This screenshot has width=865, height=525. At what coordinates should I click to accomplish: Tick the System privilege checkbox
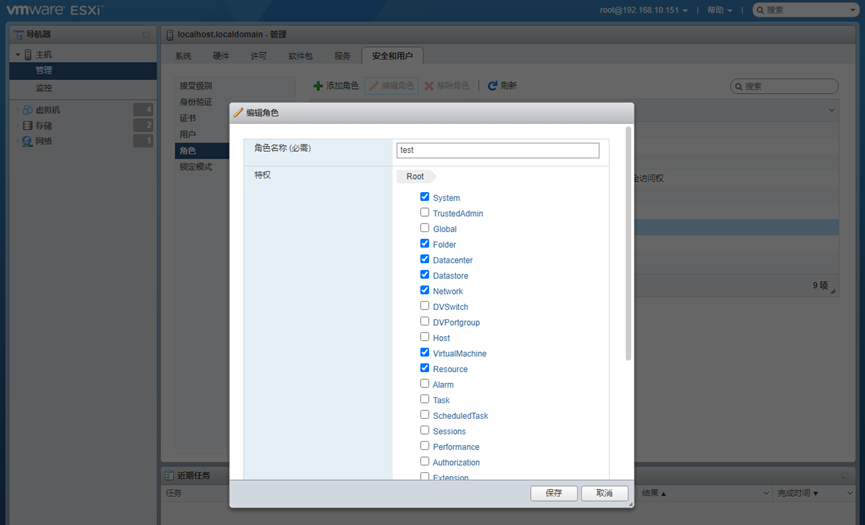424,197
